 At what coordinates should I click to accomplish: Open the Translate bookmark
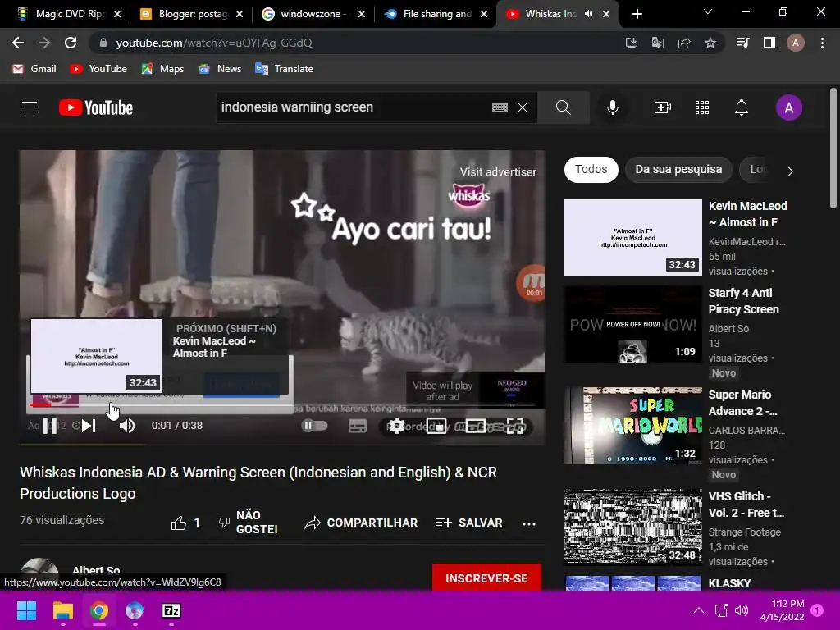coord(285,69)
